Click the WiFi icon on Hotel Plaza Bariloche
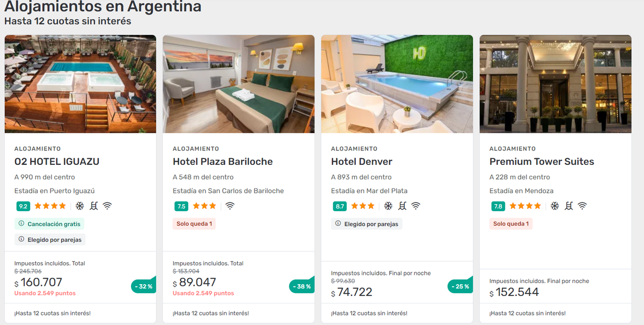The height and width of the screenshot is (325, 644). (230, 206)
